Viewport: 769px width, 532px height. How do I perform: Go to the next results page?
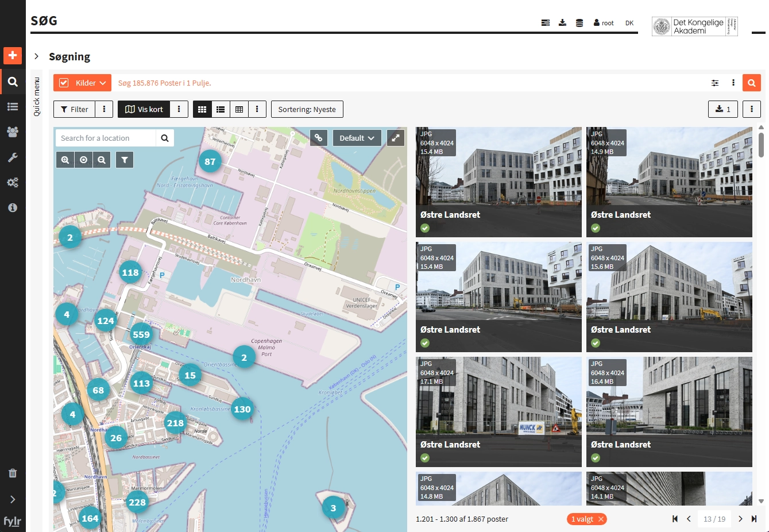pos(740,519)
